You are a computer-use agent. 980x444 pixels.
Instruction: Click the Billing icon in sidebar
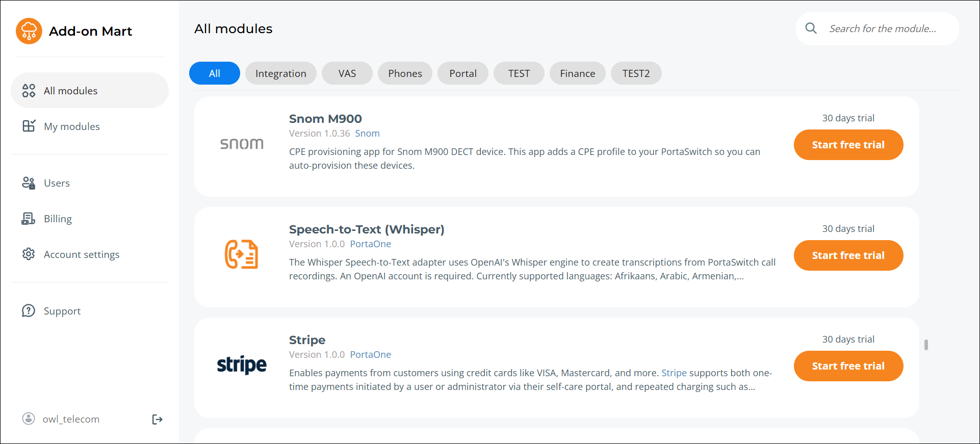29,219
